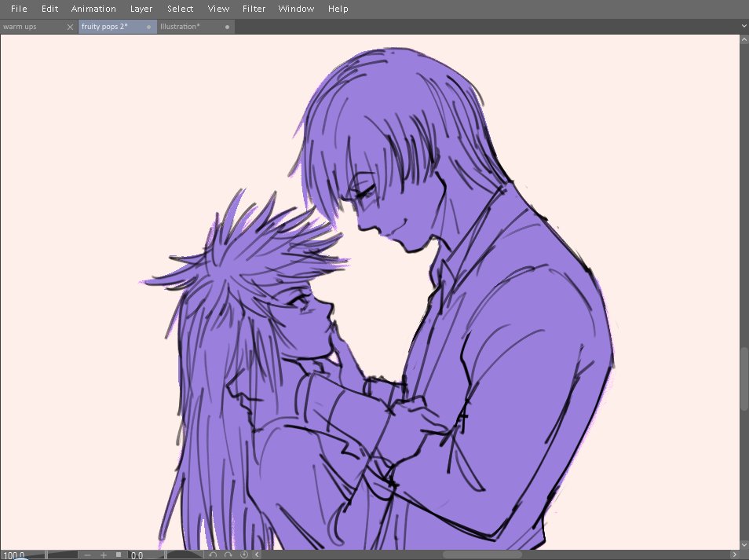Screen dimensions: 749x560
Task: Click the horizontal scrollbar right arrow
Action: click(735, 555)
